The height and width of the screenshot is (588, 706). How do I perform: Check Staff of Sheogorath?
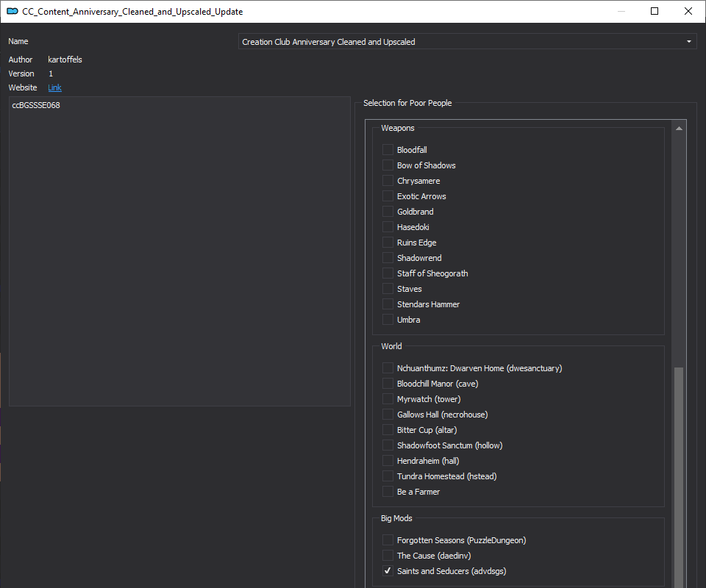pos(388,273)
